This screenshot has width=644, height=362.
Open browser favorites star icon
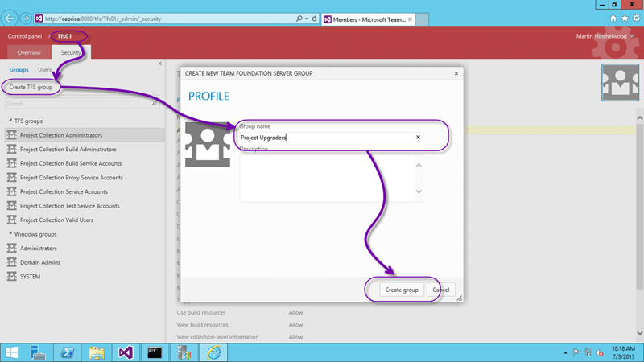[625, 18]
